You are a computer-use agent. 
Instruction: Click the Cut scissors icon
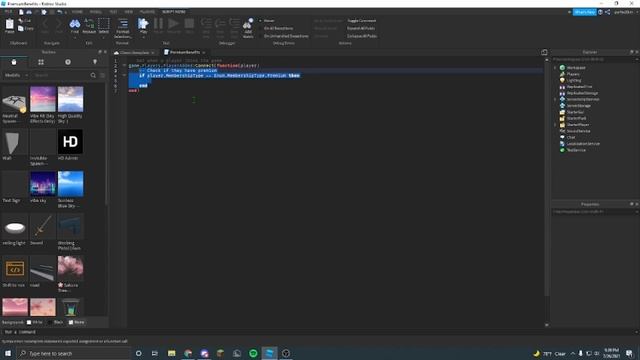tap(21, 20)
